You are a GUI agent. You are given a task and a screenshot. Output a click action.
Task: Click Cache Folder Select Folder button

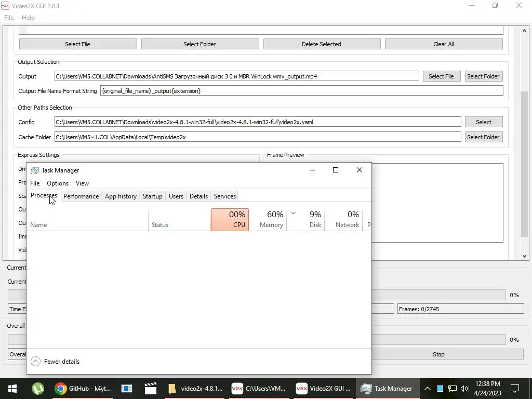pos(484,137)
